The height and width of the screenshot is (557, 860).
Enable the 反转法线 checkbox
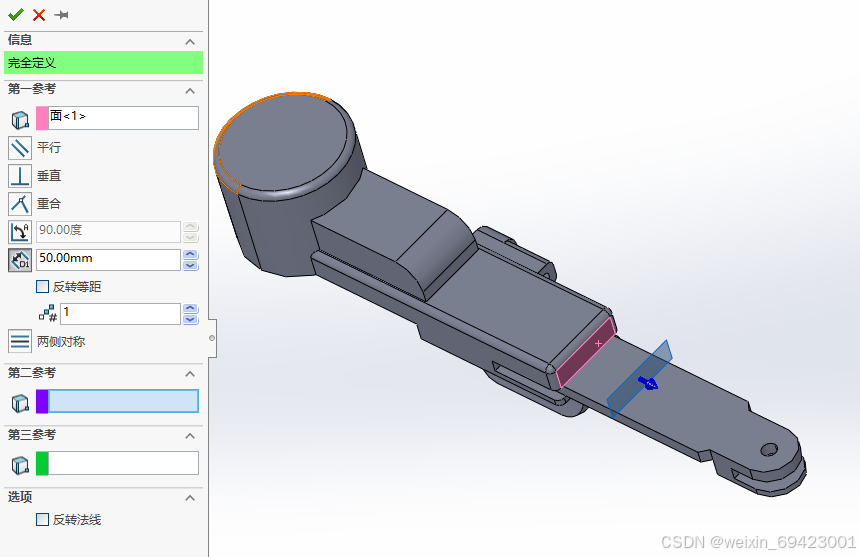click(42, 519)
